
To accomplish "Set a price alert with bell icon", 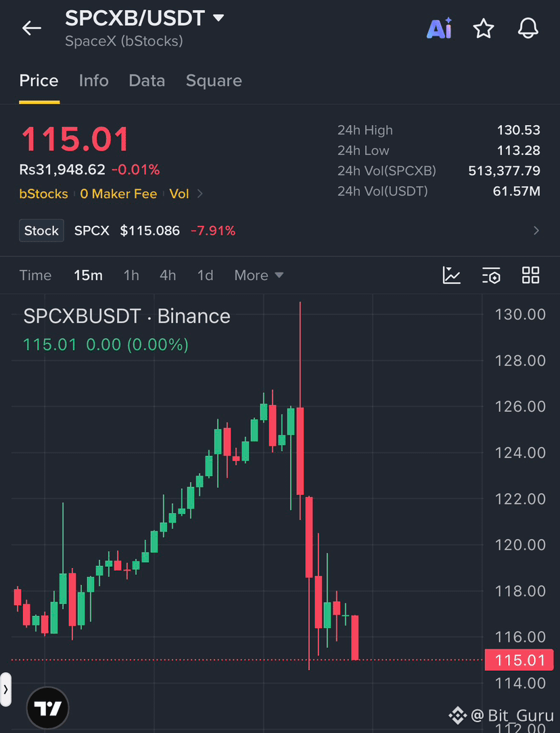I will (x=528, y=28).
